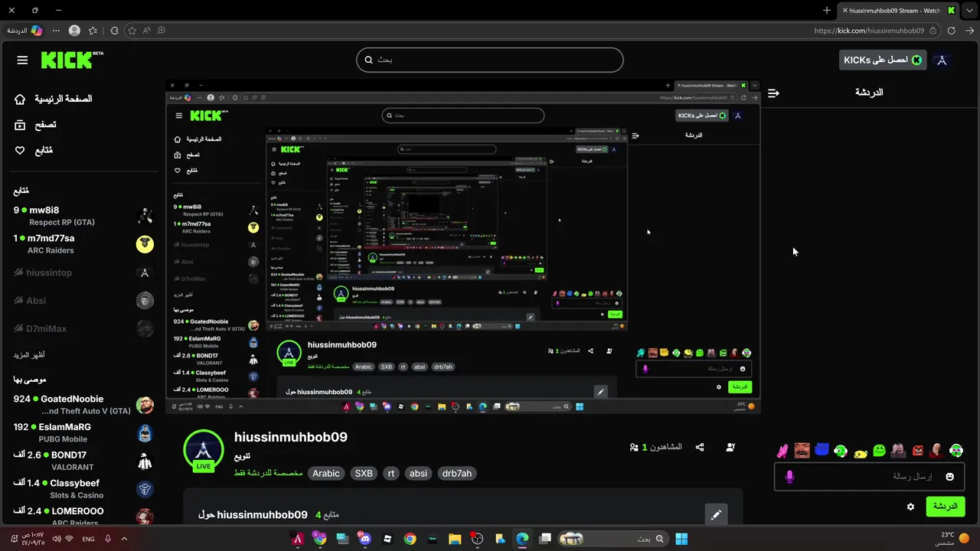Open the مُتابع following item
980x551 pixels.
[34, 150]
